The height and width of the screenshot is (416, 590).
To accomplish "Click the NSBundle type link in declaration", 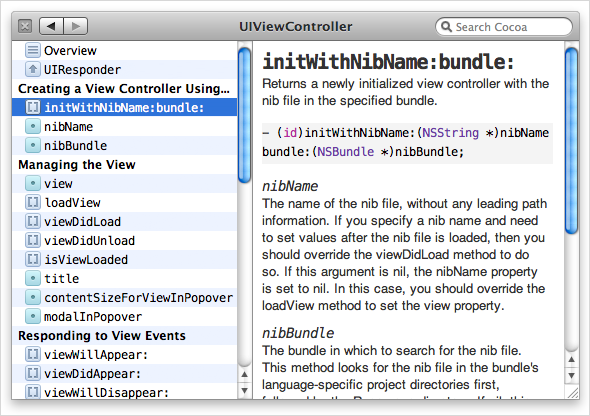I will pyautogui.click(x=345, y=152).
